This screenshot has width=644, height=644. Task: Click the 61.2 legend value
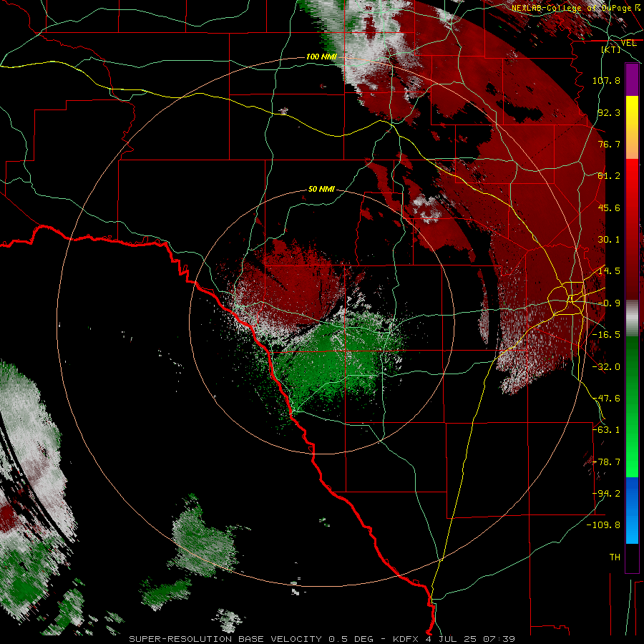tap(609, 176)
